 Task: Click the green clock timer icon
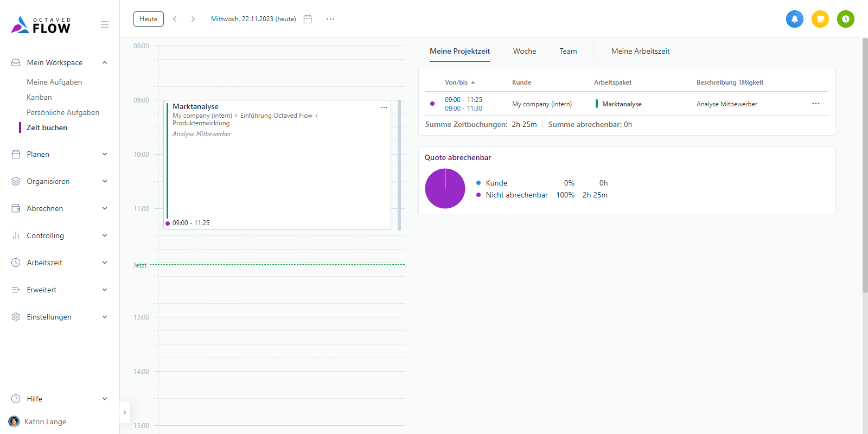(845, 19)
